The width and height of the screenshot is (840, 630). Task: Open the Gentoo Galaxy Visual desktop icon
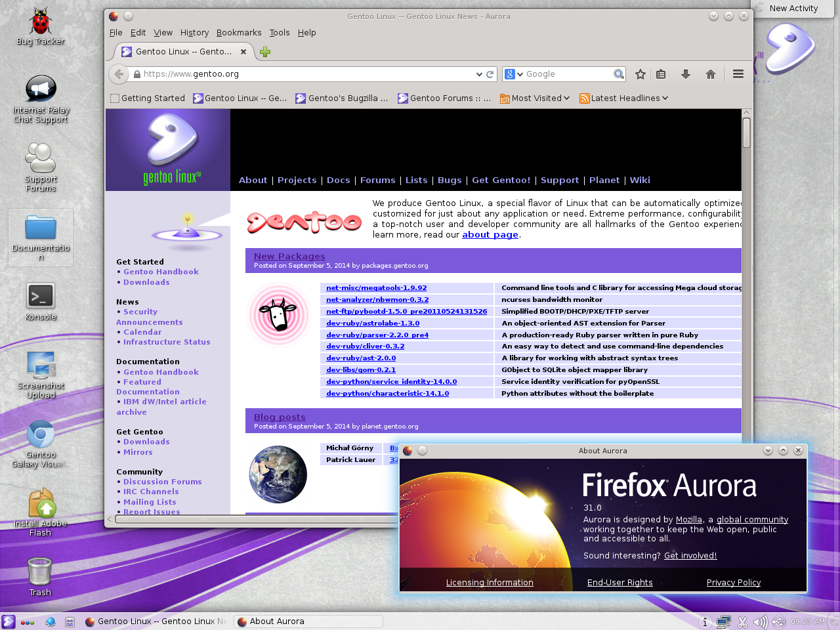click(41, 444)
